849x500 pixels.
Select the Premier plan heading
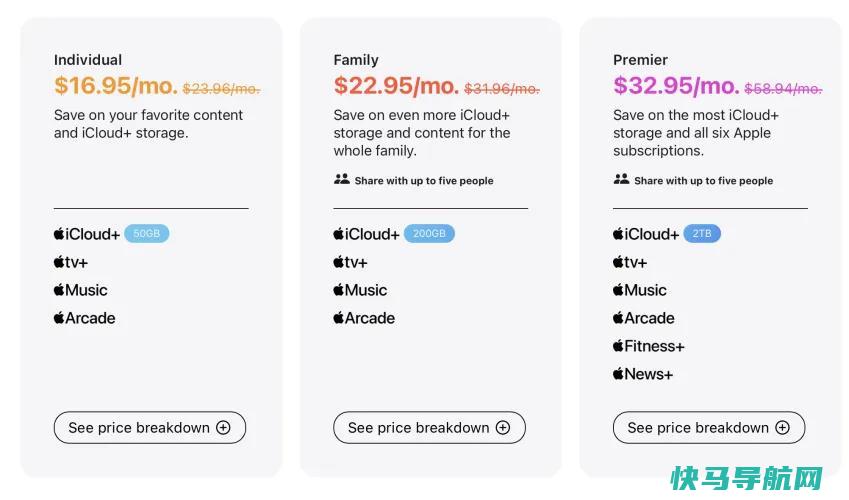[640, 60]
